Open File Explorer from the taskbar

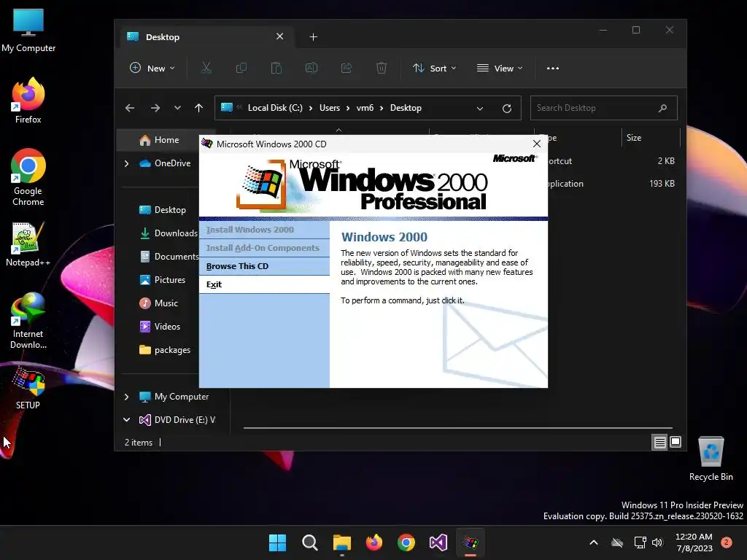(x=341, y=542)
